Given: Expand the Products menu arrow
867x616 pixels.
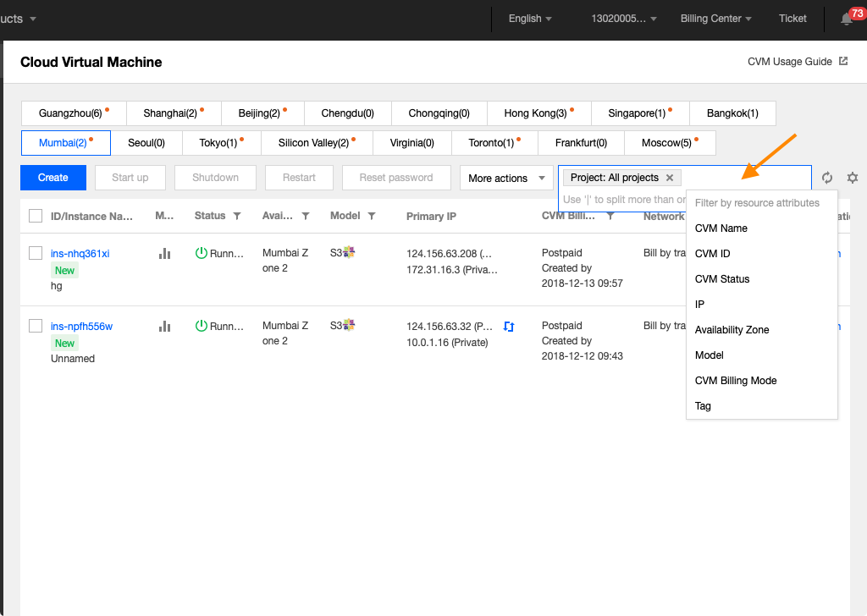Looking at the screenshot, I should click(x=33, y=19).
